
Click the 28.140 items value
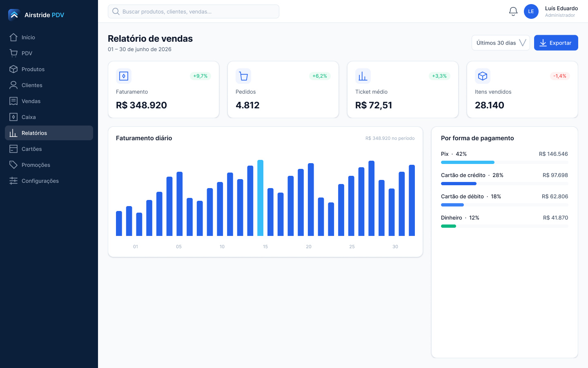point(490,105)
